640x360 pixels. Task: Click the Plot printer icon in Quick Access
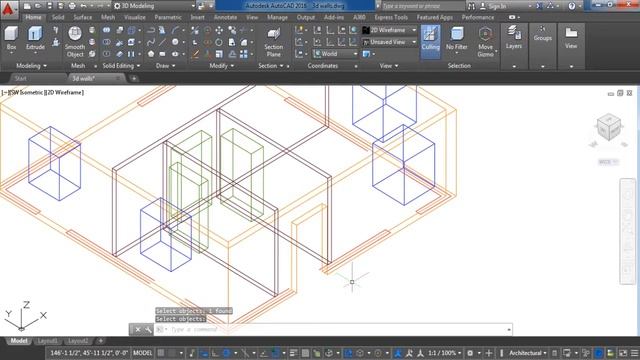(72, 6)
